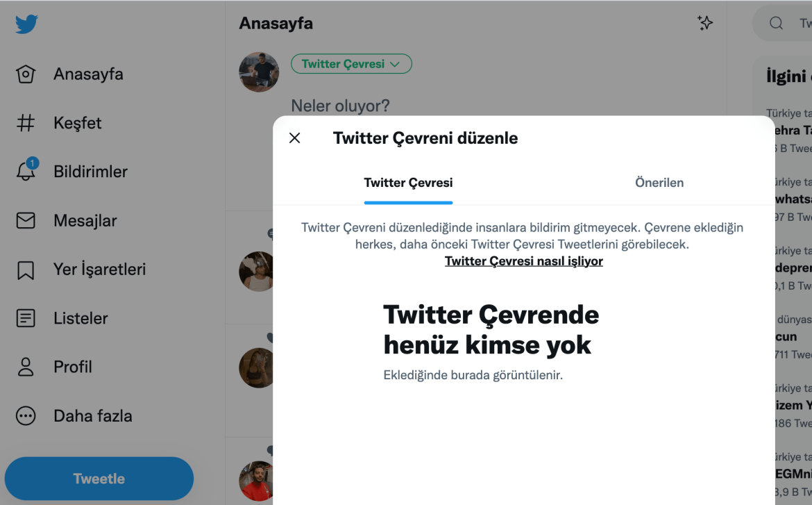
Task: Expand Daha fazla options
Action: (26, 416)
